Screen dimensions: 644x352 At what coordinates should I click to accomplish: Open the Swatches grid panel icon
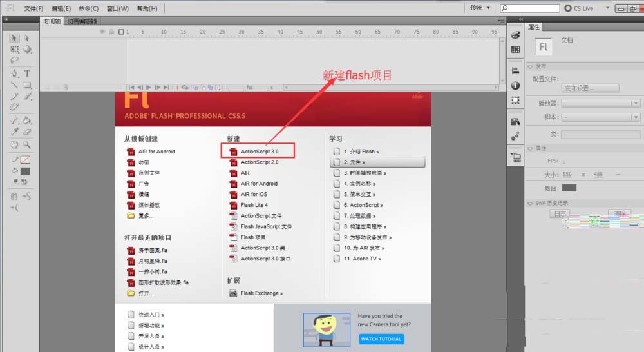[x=515, y=50]
